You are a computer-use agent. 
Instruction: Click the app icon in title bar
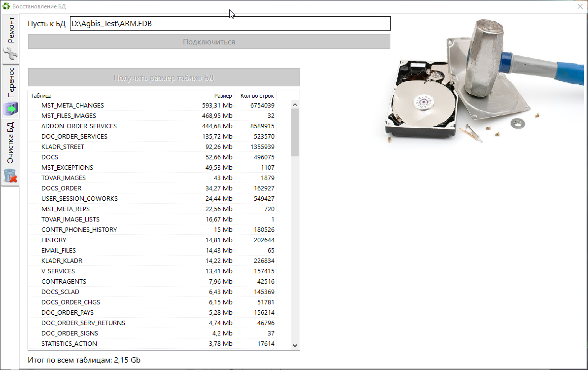(5, 6)
